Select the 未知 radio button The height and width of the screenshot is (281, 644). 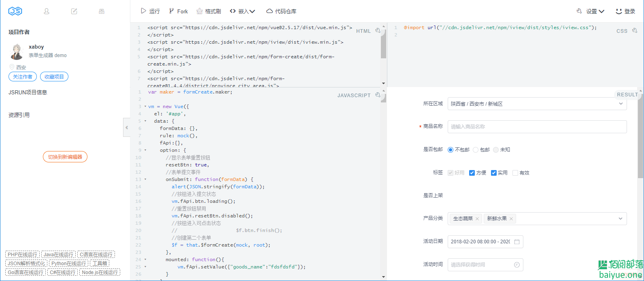[x=496, y=150]
